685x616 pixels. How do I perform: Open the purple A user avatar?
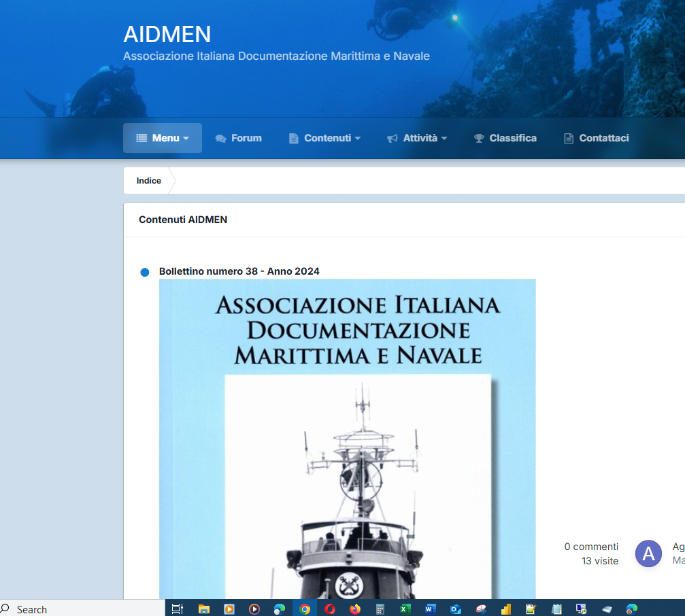tap(648, 553)
